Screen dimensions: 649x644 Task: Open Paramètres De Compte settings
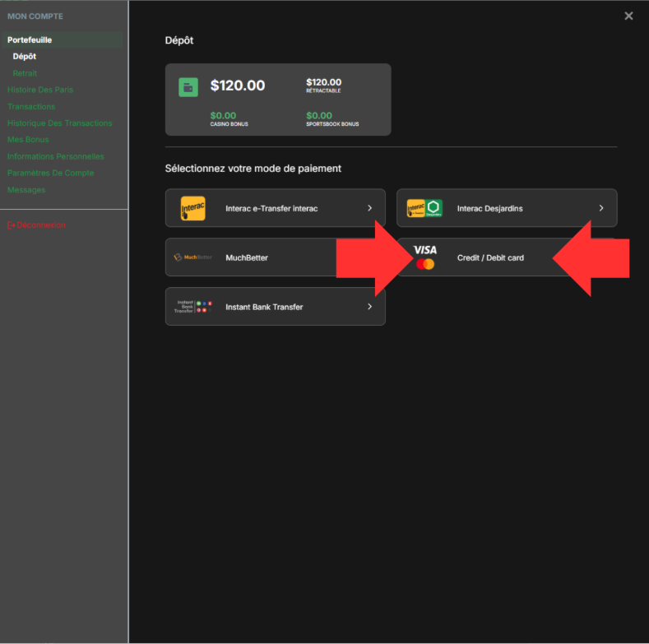pos(50,173)
